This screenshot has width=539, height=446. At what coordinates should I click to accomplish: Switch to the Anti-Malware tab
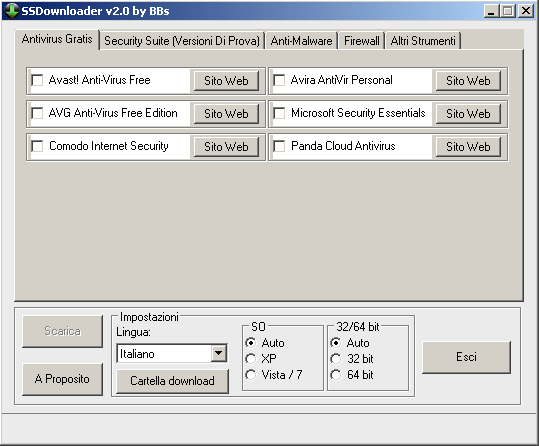pyautogui.click(x=301, y=41)
